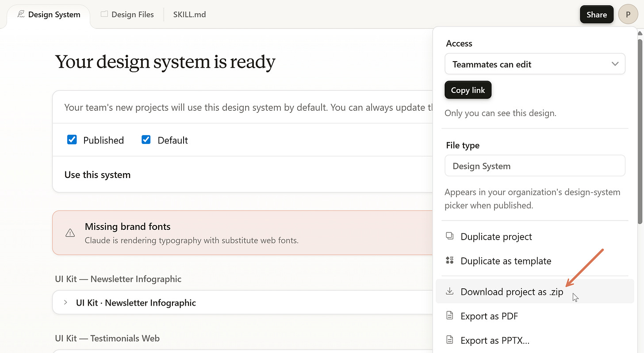Image resolution: width=644 pixels, height=353 pixels.
Task: Click the Export as PDF file icon
Action: coord(450,315)
